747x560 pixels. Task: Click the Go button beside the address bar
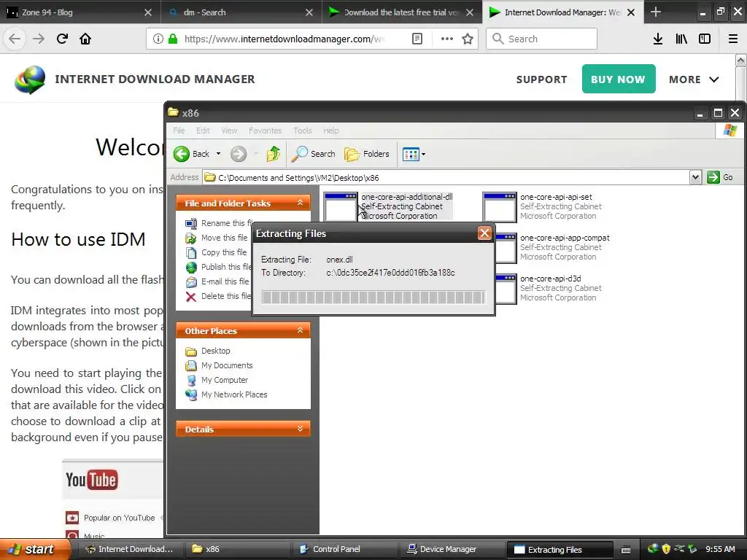coord(720,178)
